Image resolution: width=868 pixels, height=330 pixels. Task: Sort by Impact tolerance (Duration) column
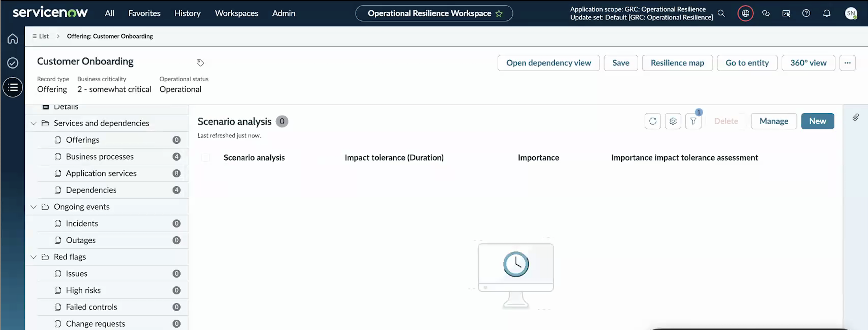tap(394, 157)
